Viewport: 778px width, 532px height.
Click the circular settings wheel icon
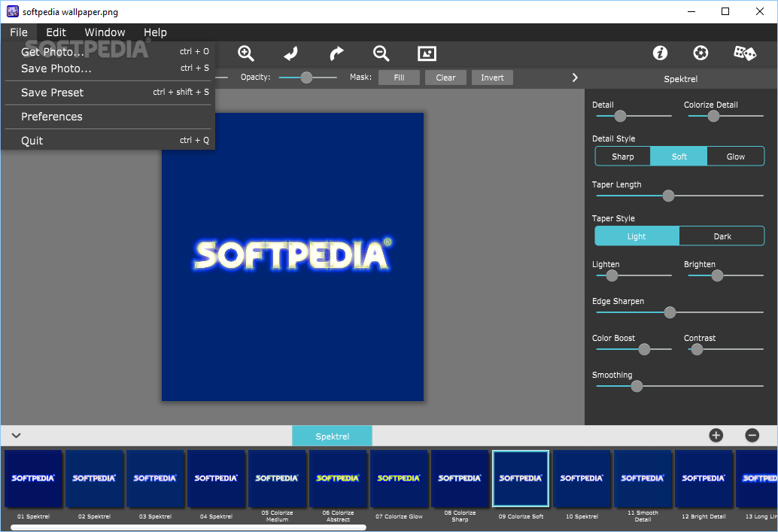click(x=701, y=53)
